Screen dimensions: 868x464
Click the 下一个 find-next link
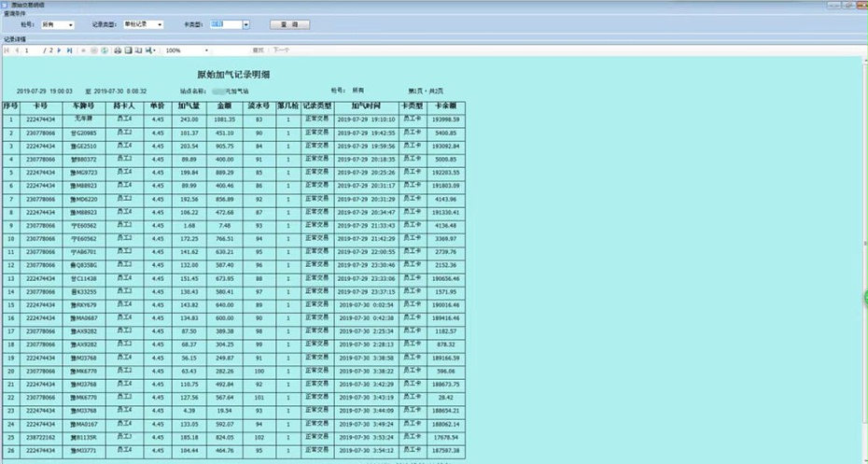pyautogui.click(x=281, y=50)
